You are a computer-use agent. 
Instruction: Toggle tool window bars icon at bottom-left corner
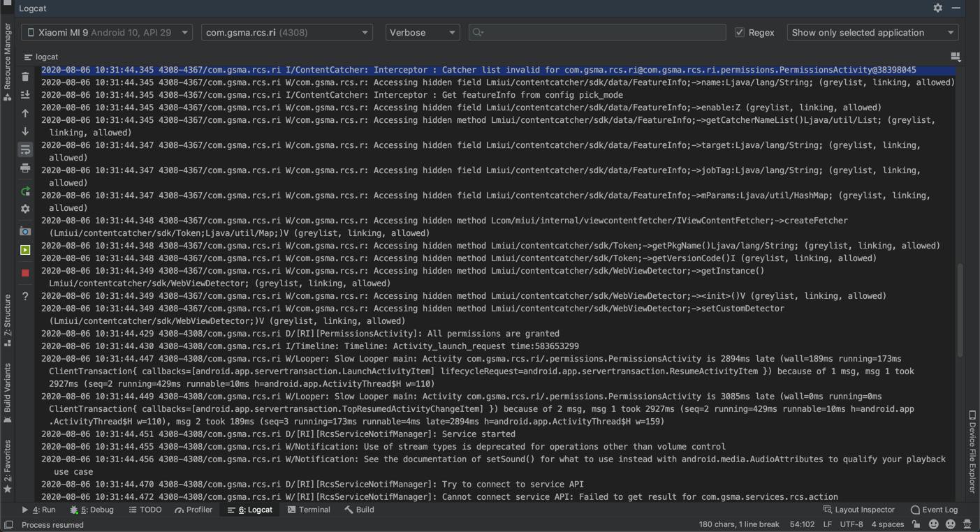click(8, 524)
